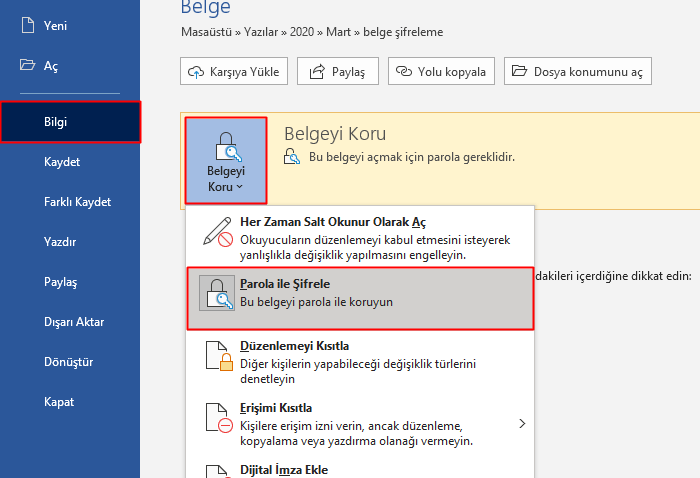
Task: Click the lock-and-key icon in yellow banner
Action: [x=292, y=157]
